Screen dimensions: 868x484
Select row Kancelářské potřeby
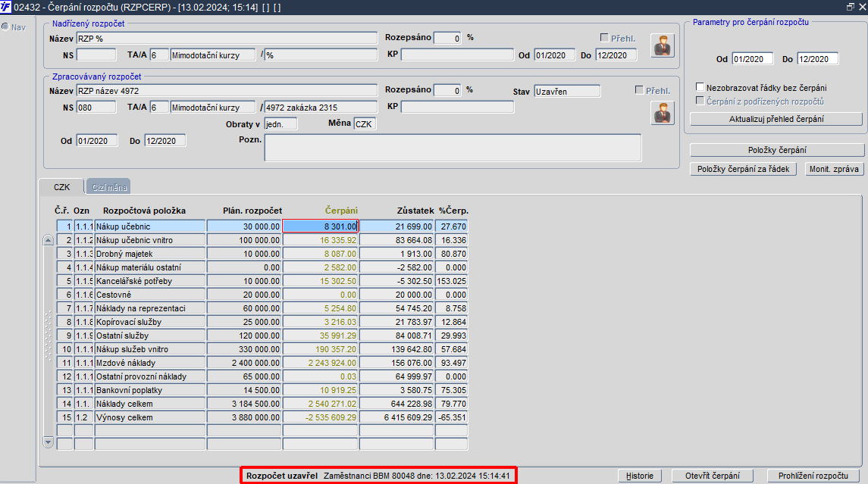(150, 281)
